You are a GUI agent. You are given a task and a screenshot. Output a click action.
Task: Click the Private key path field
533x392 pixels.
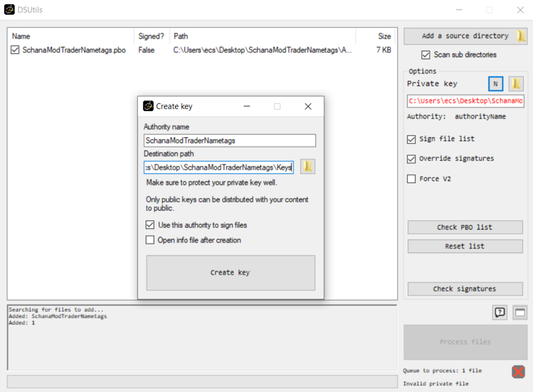pos(465,101)
